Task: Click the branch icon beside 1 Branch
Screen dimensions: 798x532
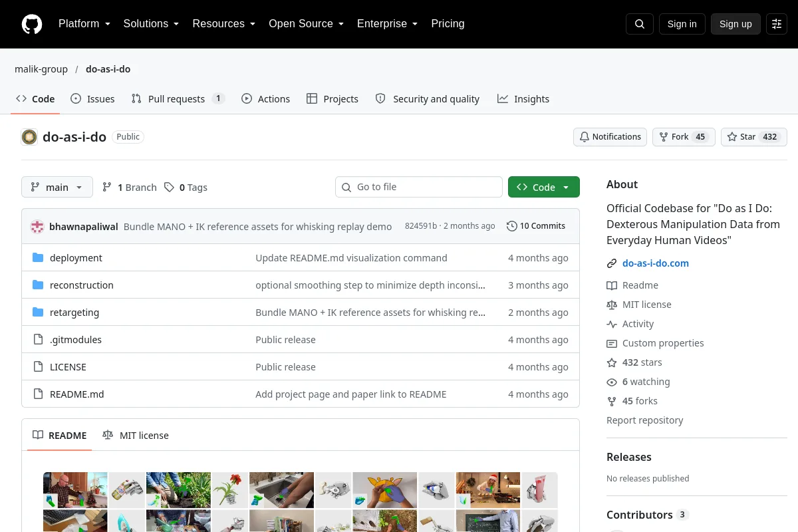Action: [x=107, y=188]
